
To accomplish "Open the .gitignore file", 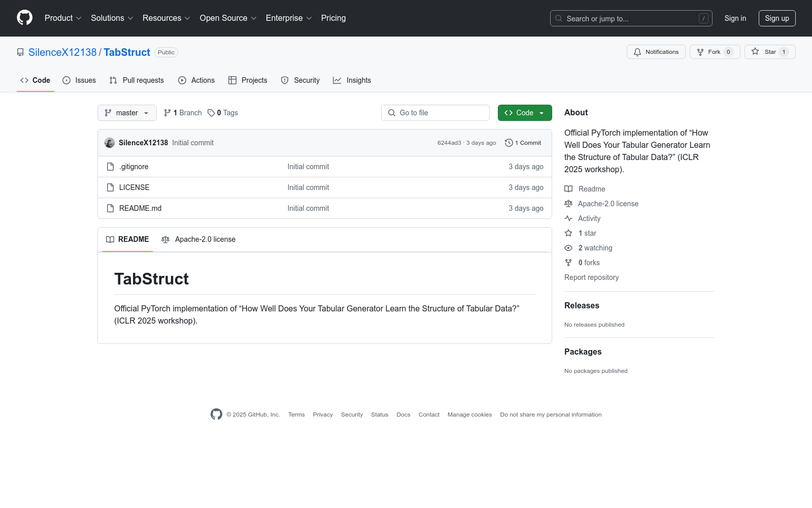I will pos(134,167).
